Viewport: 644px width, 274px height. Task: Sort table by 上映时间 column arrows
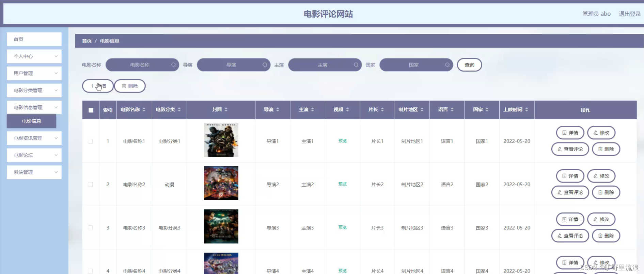527,109
